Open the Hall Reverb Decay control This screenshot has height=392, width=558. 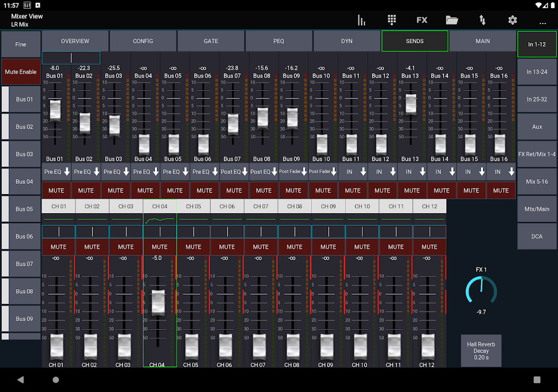[481, 351]
